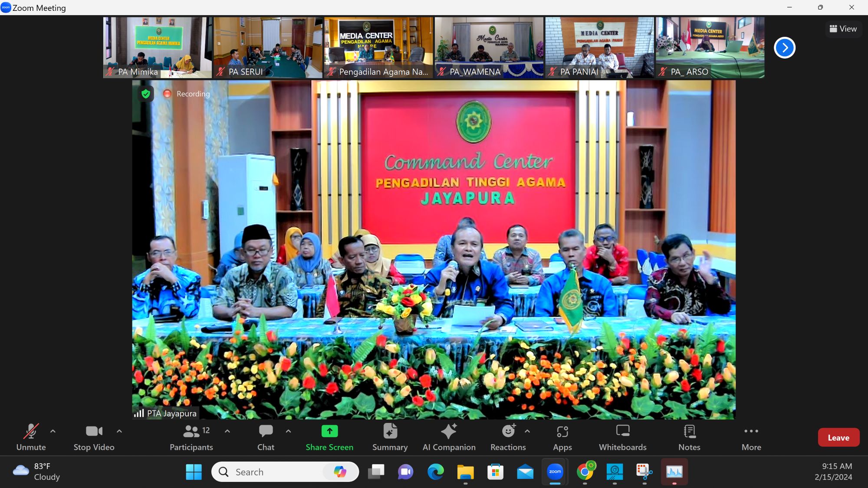Stop Video camera button
Screen dimensions: 868x488
click(x=94, y=437)
